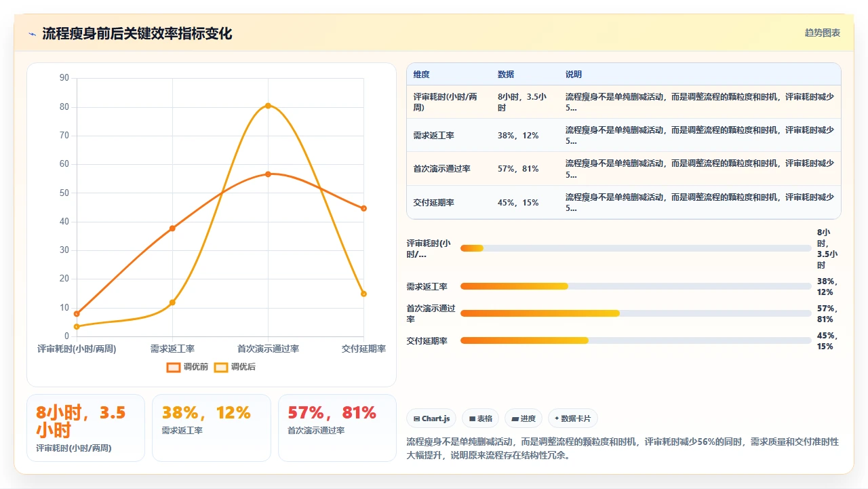This screenshot has width=868, height=489.
Task: Click the 首次演示通过率 progress bar
Action: tap(635, 313)
